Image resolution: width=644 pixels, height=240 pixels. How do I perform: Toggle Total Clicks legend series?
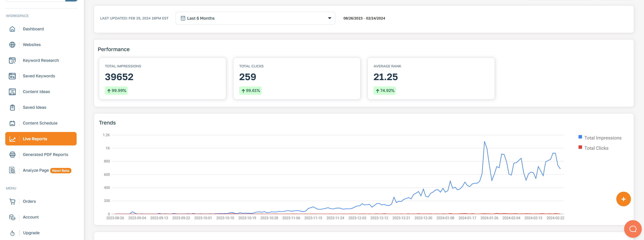click(x=596, y=148)
